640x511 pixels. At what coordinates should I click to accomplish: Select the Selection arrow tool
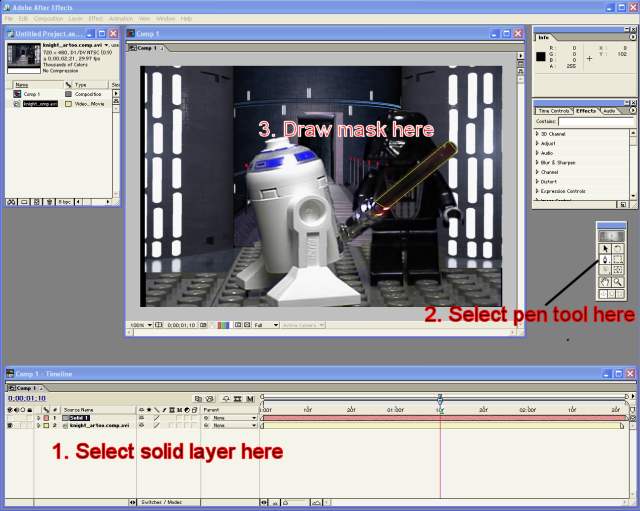pos(605,249)
